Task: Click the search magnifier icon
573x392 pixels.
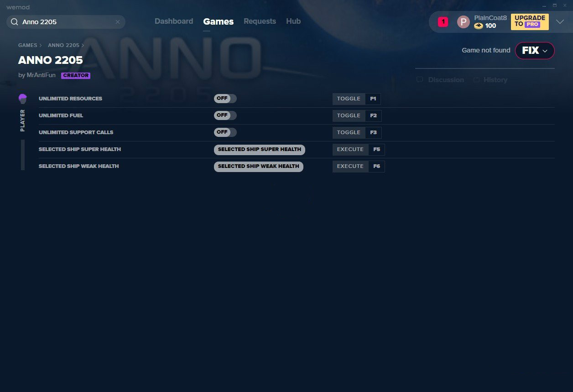Action: pos(15,22)
